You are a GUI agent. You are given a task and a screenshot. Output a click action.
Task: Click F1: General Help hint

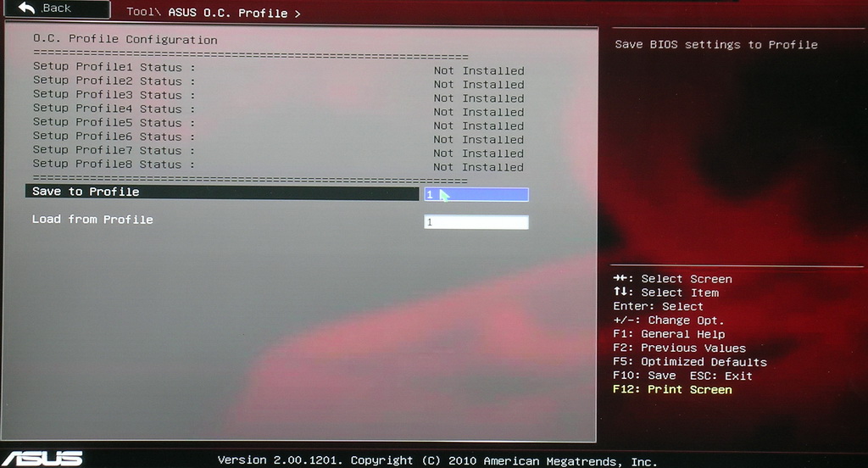click(669, 334)
